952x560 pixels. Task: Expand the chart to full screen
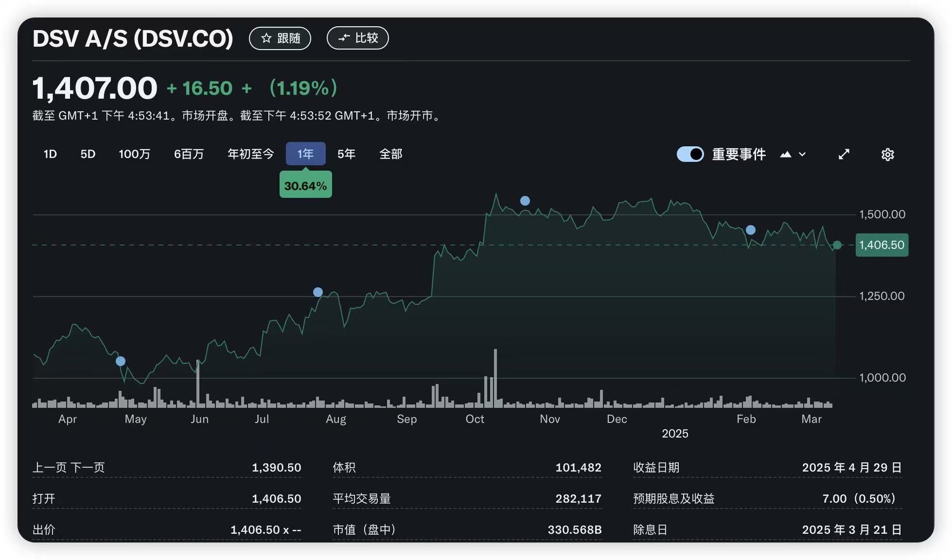(844, 155)
